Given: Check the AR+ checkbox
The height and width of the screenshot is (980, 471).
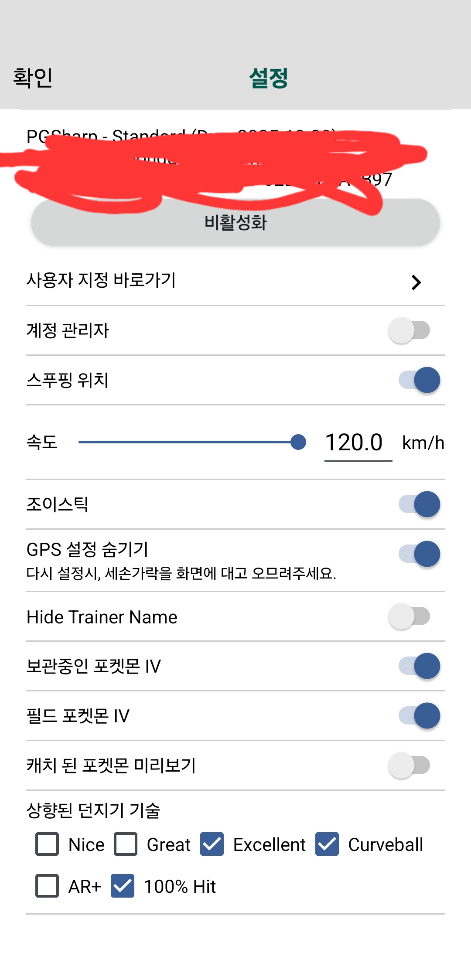Looking at the screenshot, I should click(47, 886).
